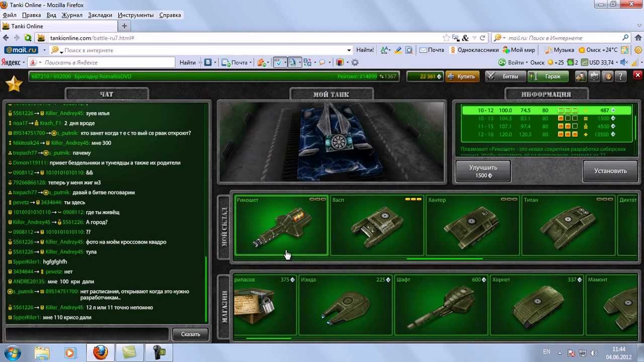The height and width of the screenshot is (362, 644).
Task: Select the supplies crate item in shop
Action: point(265,305)
